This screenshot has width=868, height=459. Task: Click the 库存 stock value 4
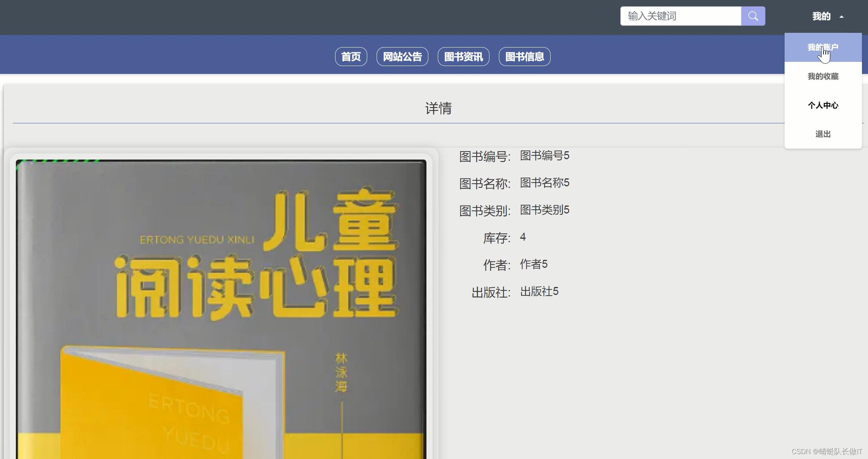(x=523, y=237)
